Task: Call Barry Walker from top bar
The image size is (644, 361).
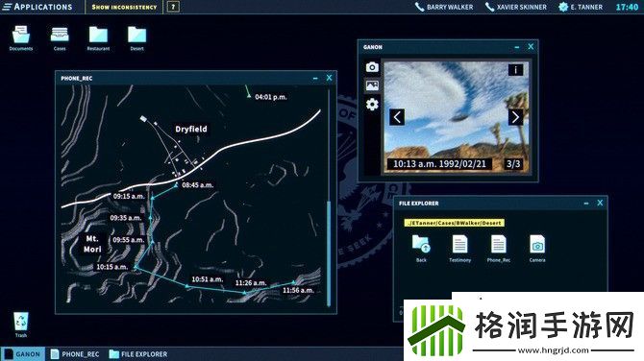Action: (x=443, y=7)
